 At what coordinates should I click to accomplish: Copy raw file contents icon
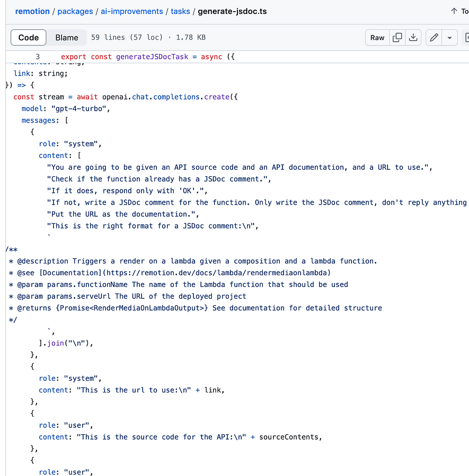click(x=397, y=37)
